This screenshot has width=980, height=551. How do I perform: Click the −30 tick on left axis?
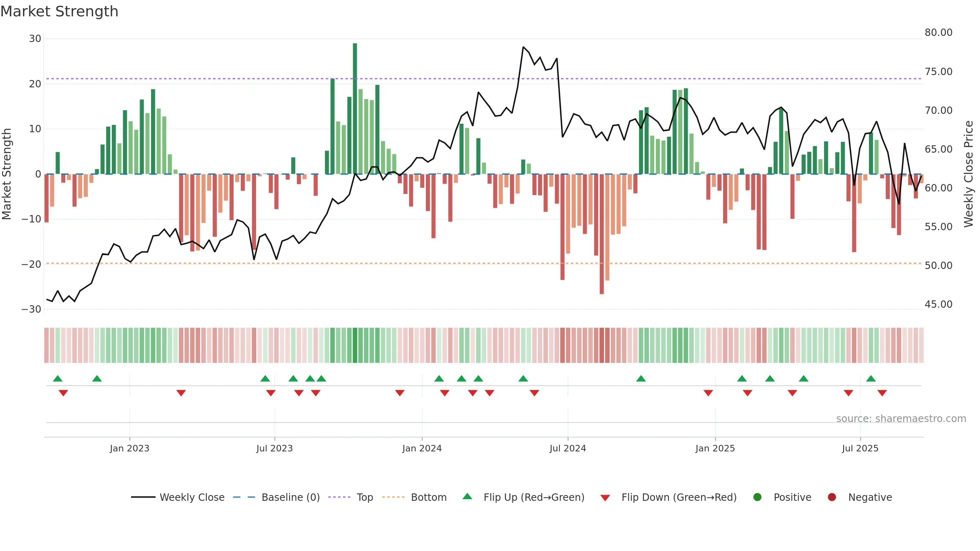coord(31,309)
